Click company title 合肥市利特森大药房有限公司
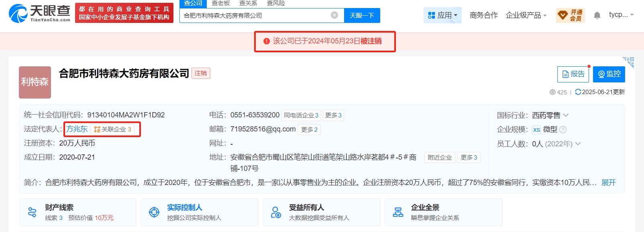644x232 pixels. coord(124,73)
